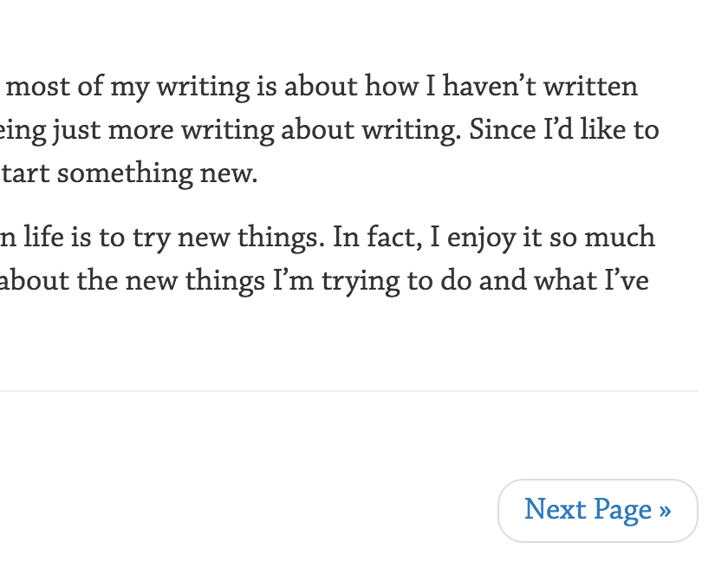Image resolution: width=728 pixels, height=562 pixels.
Task: Click the word "things." before "In fact"
Action: tap(282, 238)
